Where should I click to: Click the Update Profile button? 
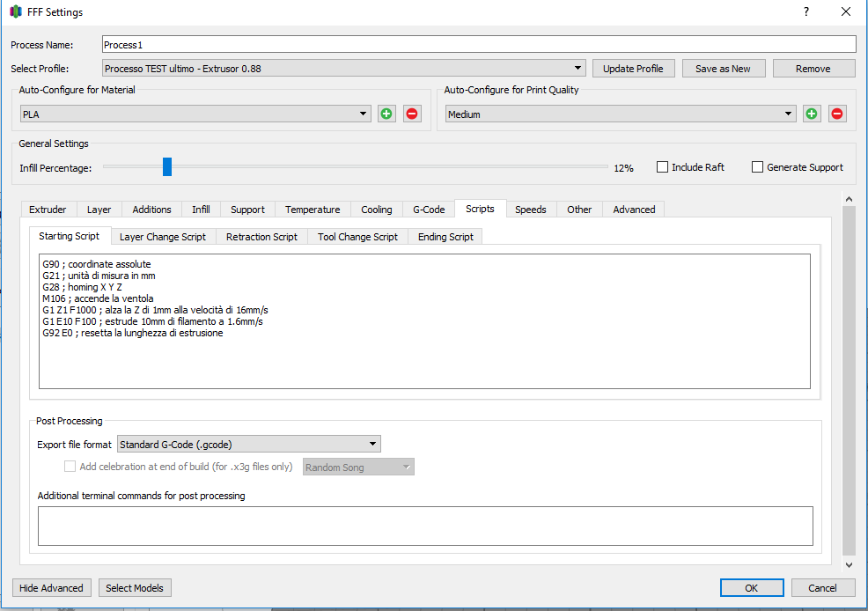(x=633, y=69)
